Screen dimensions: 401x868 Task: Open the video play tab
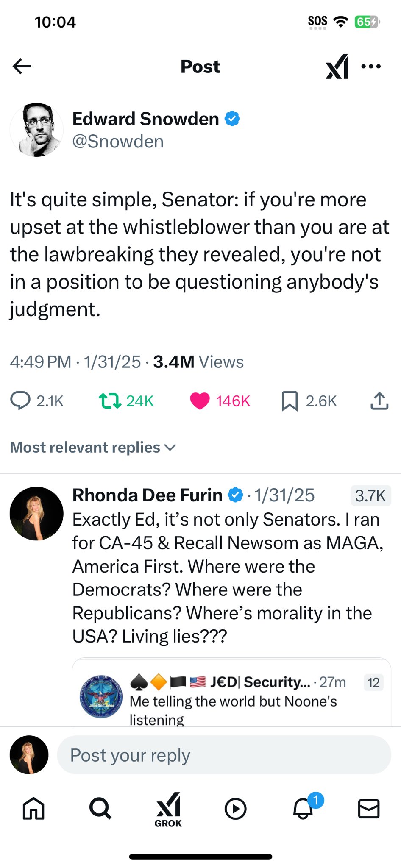point(235,808)
